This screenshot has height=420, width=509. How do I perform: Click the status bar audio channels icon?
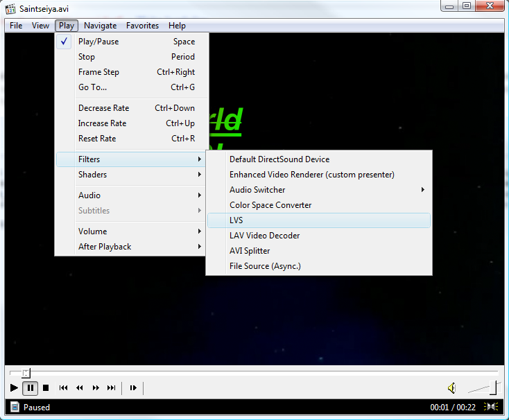[x=491, y=407]
